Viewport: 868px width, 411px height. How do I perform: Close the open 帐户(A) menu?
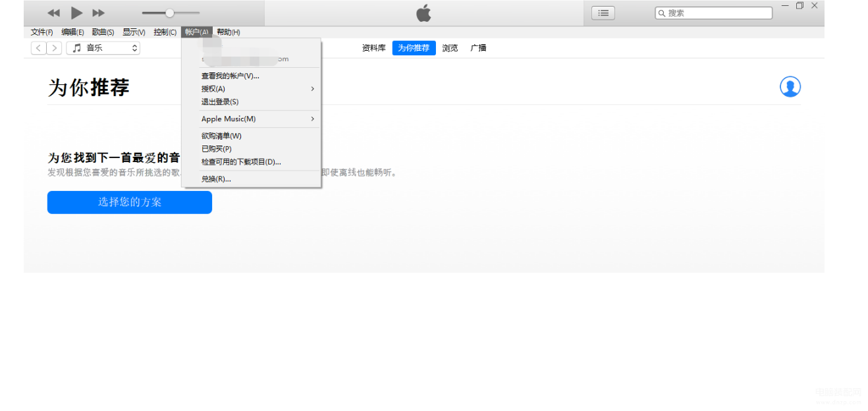[196, 32]
